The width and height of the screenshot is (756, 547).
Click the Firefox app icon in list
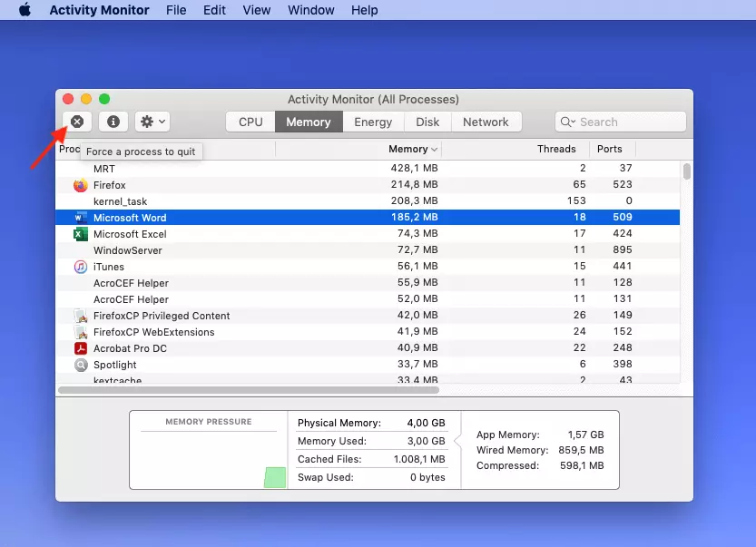[81, 185]
